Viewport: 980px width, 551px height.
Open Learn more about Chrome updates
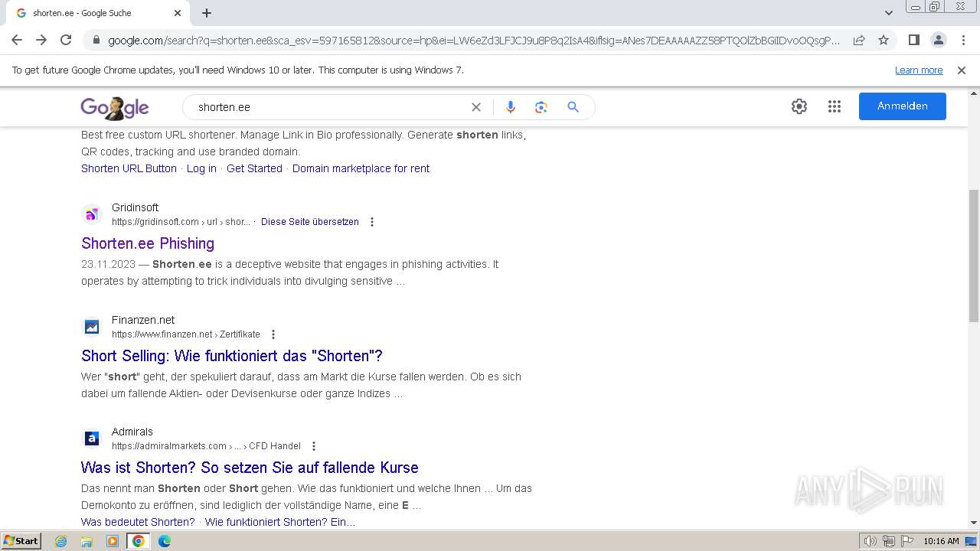coord(919,70)
